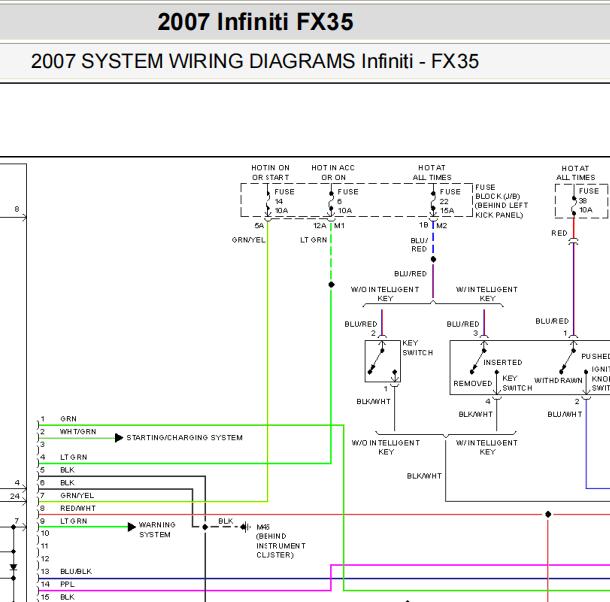Select "M46 (BEHIND INSTRUMENT CLUSTER)" ground note
Screen dimensions: 610x602
click(281, 541)
